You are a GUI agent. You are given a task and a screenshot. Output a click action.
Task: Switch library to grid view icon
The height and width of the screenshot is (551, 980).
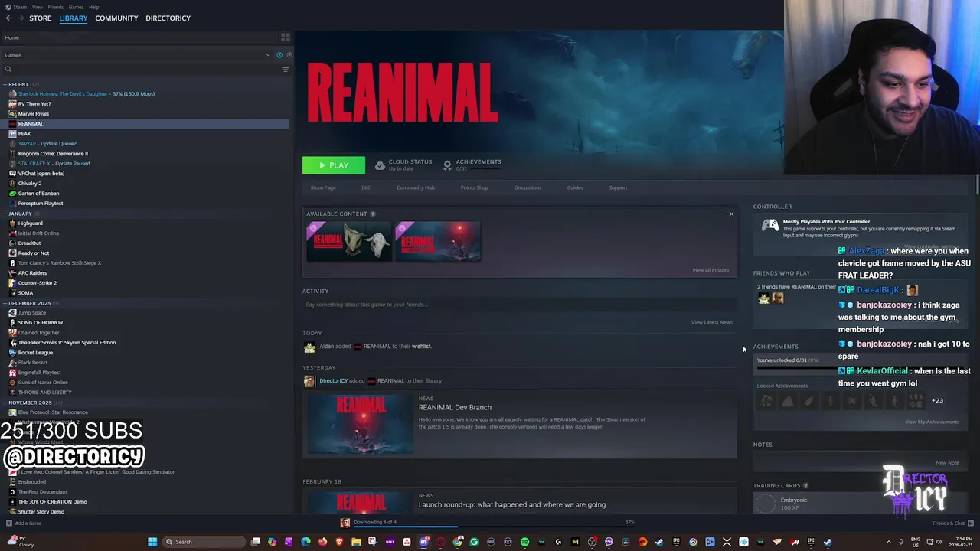pyautogui.click(x=286, y=37)
